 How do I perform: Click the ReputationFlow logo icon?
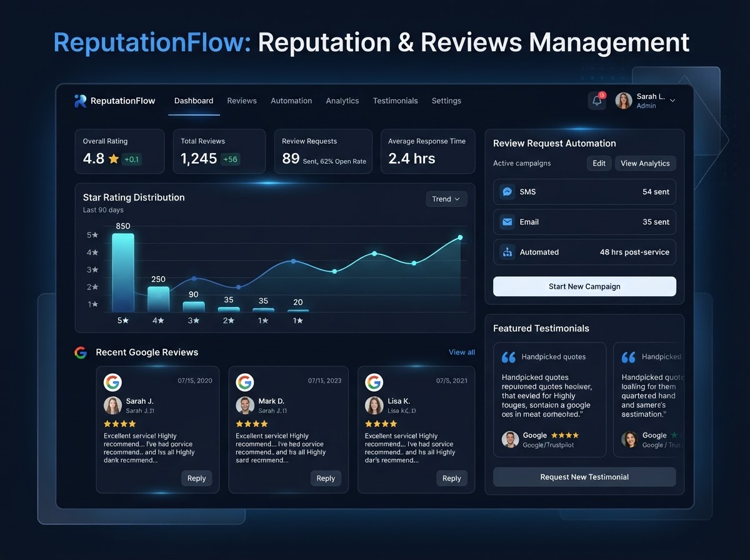(x=80, y=101)
